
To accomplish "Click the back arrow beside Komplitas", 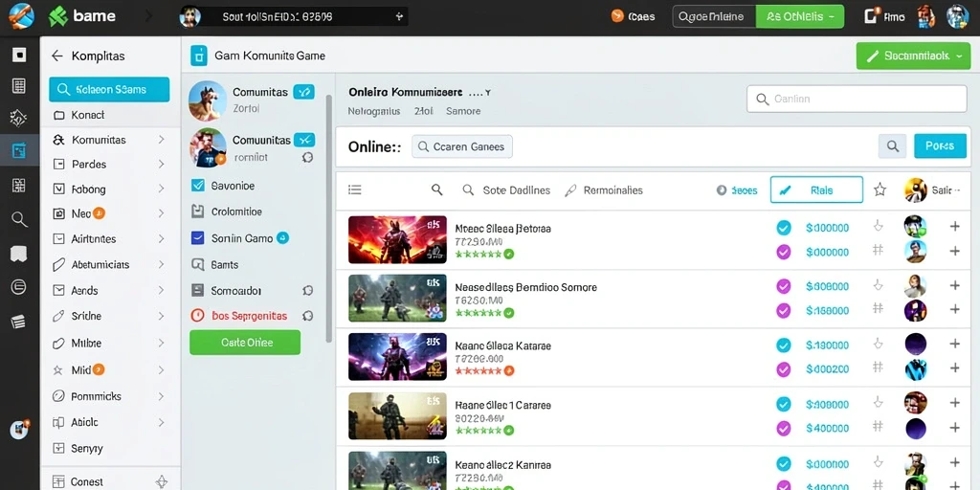I will pyautogui.click(x=56, y=56).
